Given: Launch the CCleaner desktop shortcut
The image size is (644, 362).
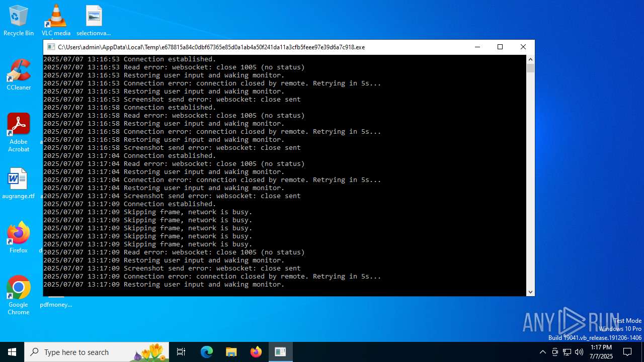Looking at the screenshot, I should (x=19, y=75).
